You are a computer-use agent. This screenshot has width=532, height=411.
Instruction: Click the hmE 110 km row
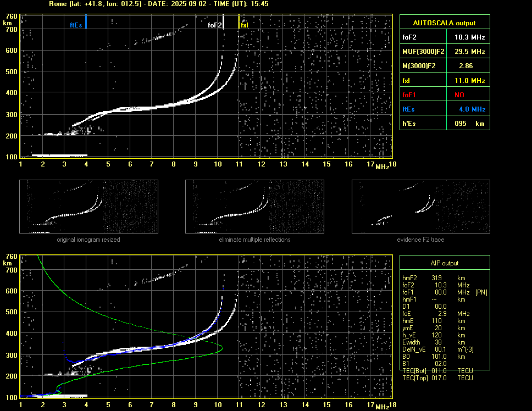pos(434,321)
